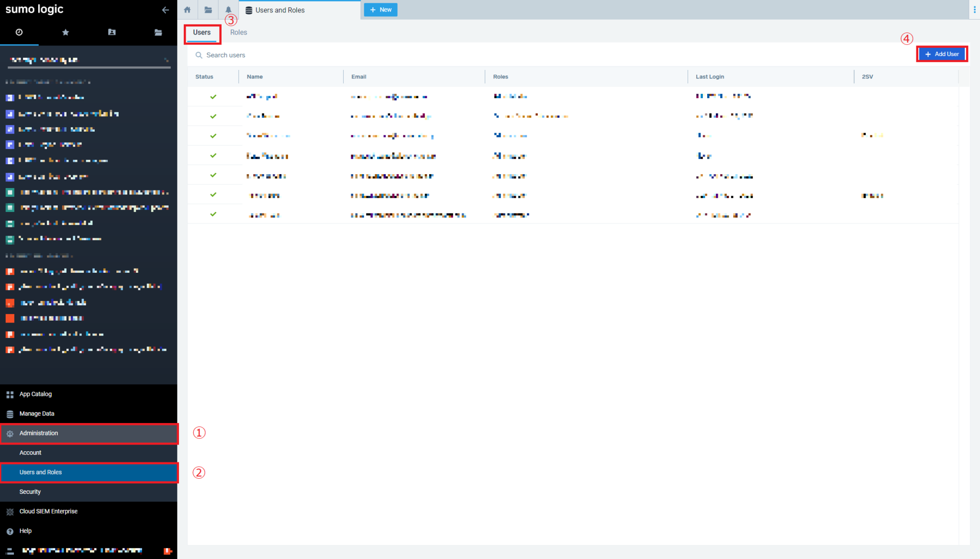Click the Manage Data database icon

click(10, 414)
